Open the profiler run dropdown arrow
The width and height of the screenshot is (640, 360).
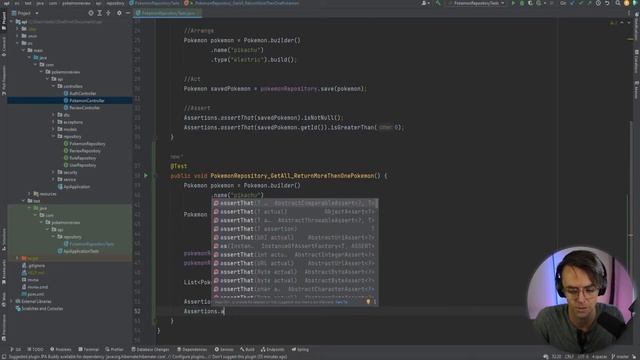pyautogui.click(x=545, y=3)
